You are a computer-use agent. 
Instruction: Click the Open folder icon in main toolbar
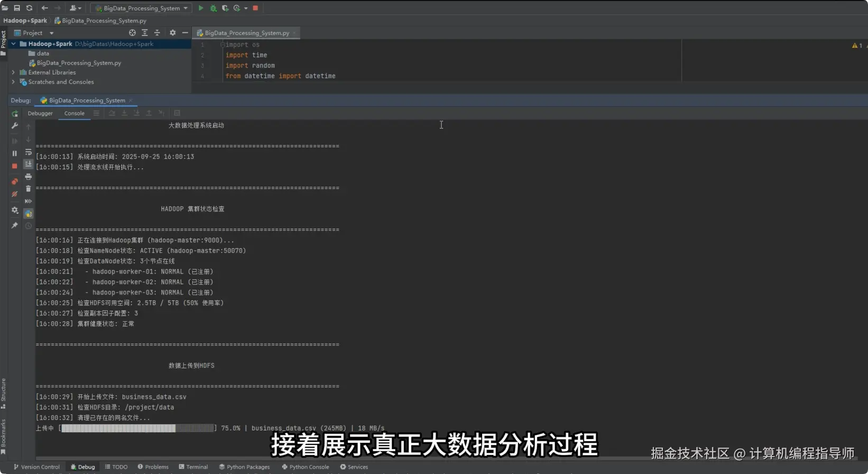pyautogui.click(x=5, y=8)
